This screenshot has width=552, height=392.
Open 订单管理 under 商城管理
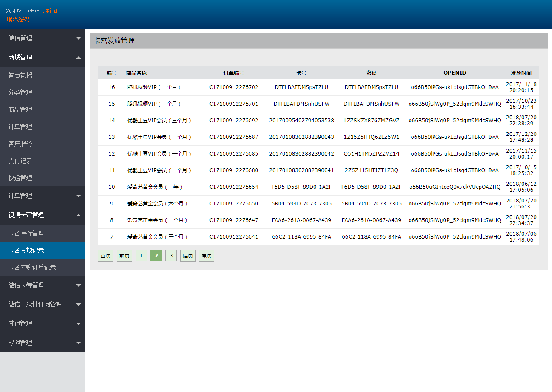[x=42, y=127]
